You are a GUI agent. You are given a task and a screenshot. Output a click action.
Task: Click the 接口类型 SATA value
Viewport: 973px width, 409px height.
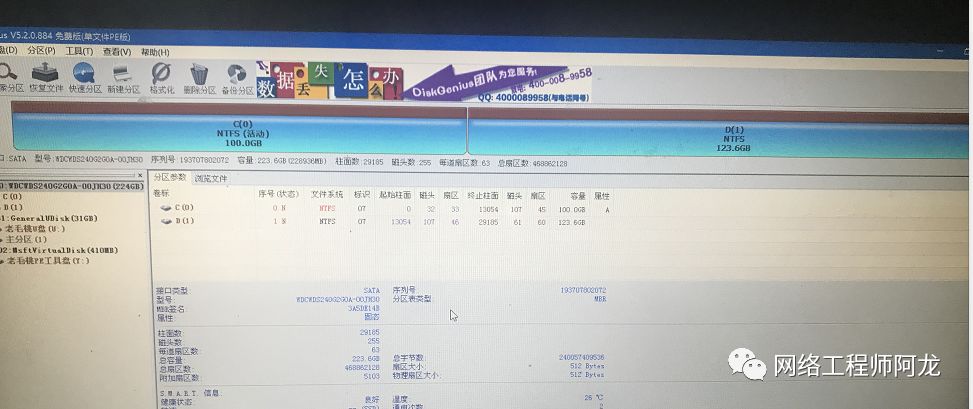pyautogui.click(x=372, y=290)
